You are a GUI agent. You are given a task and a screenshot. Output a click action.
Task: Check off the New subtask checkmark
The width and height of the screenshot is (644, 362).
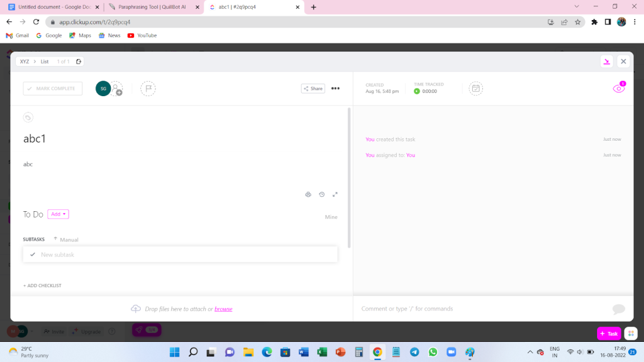[x=32, y=254]
